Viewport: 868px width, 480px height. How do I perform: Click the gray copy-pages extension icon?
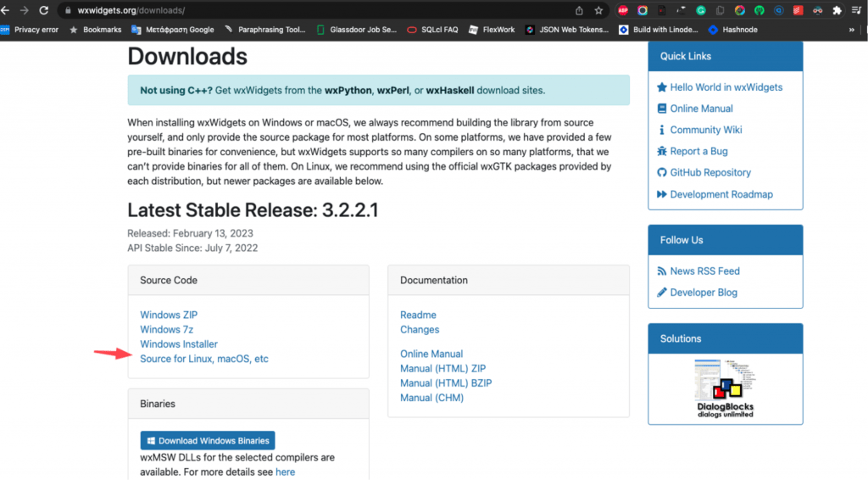click(x=721, y=10)
